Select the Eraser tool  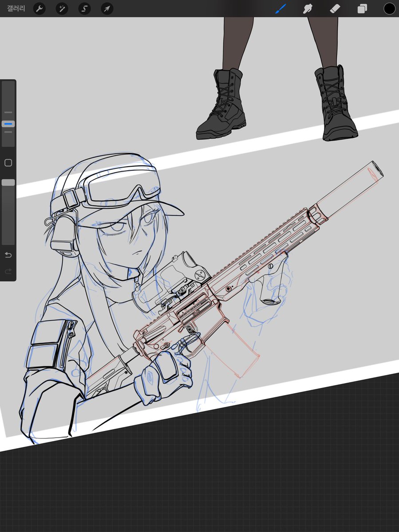pos(335,8)
